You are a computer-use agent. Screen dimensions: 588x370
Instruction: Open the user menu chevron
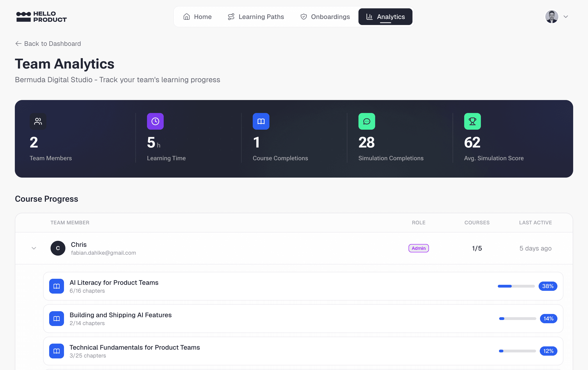(566, 17)
